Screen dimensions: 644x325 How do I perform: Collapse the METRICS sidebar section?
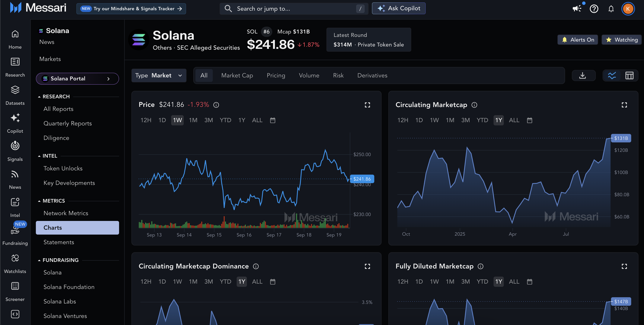coord(51,201)
